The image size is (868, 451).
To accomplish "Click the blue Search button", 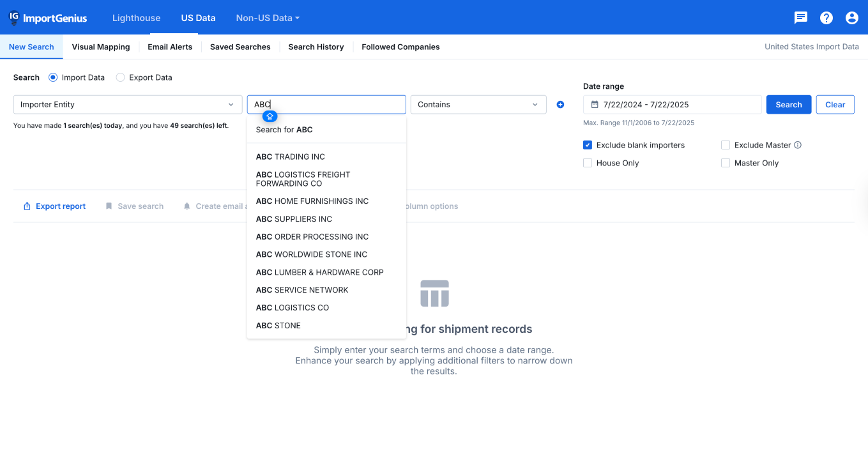I will (x=788, y=104).
